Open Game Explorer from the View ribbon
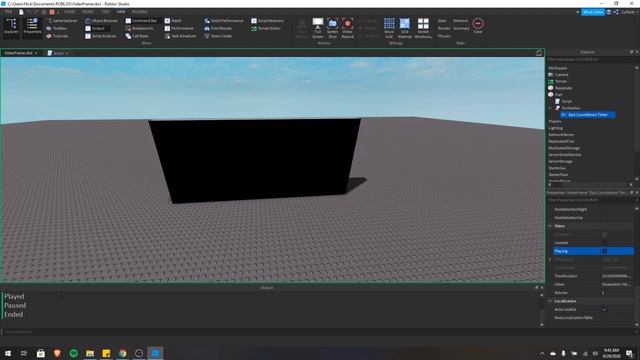640x360 pixels. [x=62, y=20]
